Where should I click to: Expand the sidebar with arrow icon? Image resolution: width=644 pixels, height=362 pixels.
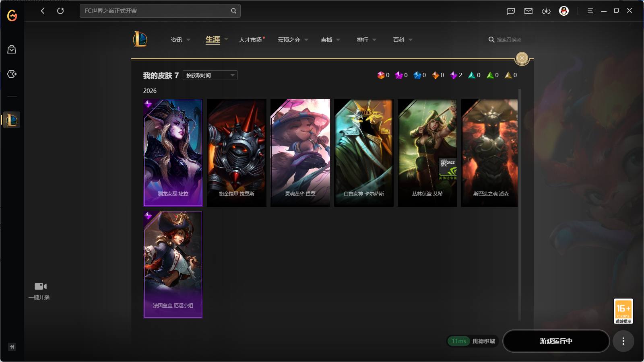pyautogui.click(x=12, y=347)
